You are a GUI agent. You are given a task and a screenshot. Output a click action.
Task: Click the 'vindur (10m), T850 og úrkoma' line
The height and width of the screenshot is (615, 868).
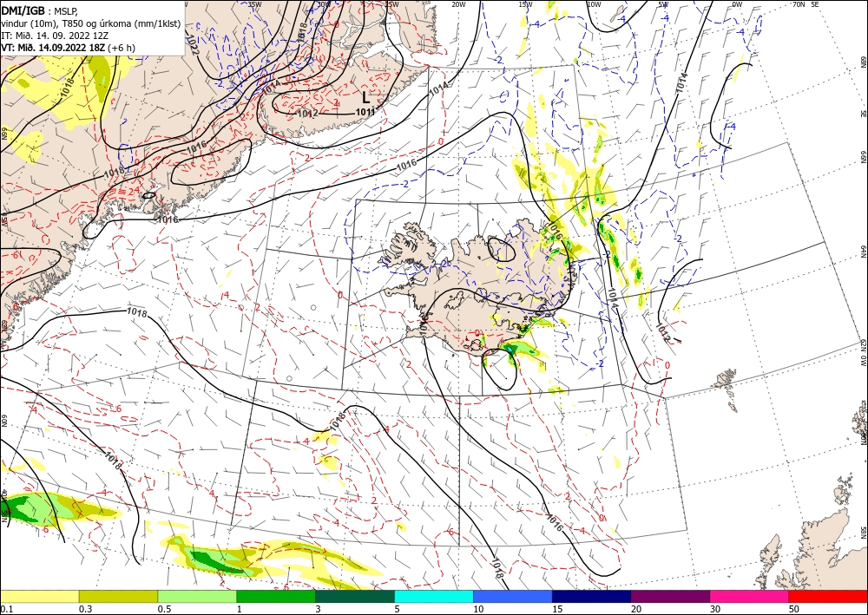(x=91, y=23)
